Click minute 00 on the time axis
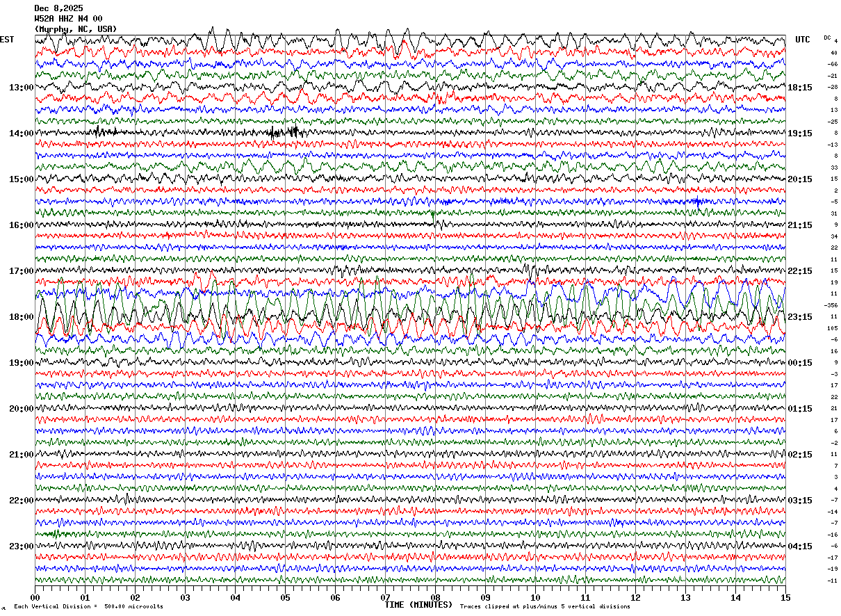The height and width of the screenshot is (616, 841). (35, 597)
